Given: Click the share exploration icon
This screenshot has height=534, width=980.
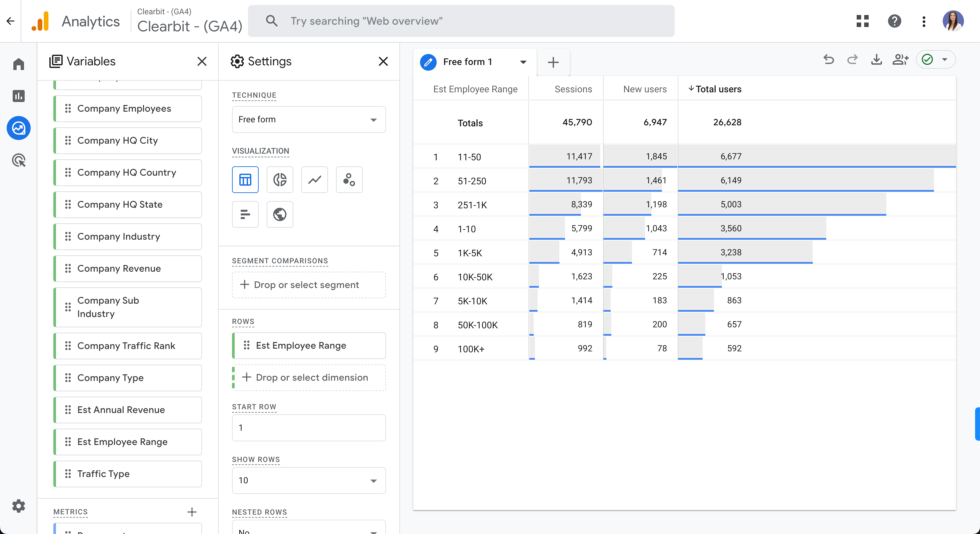Looking at the screenshot, I should point(900,60).
